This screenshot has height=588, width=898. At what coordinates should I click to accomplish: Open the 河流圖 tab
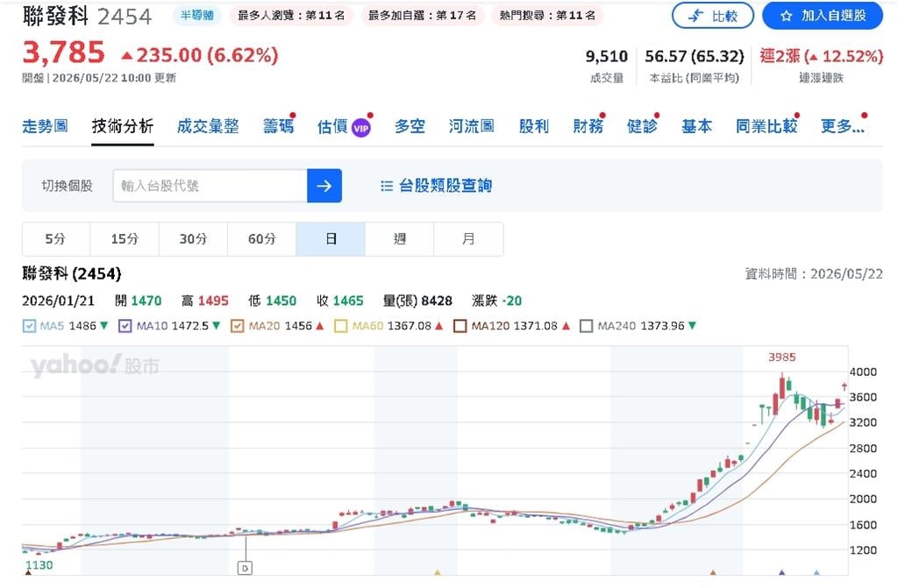point(471,126)
